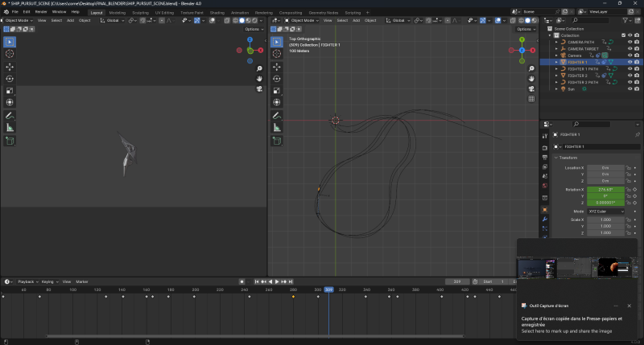Switch to the Animation workspace tab
Image resolution: width=644 pixels, height=345 pixels.
click(240, 13)
